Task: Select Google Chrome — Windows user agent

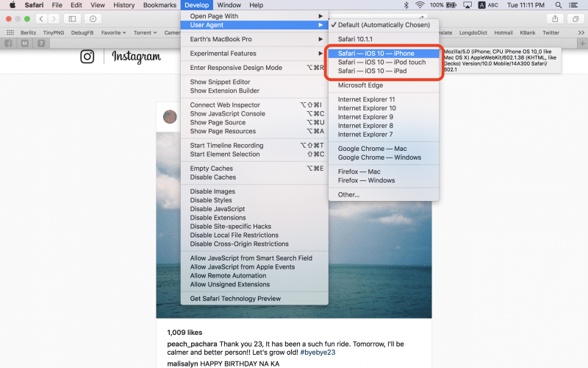Action: pos(384,158)
